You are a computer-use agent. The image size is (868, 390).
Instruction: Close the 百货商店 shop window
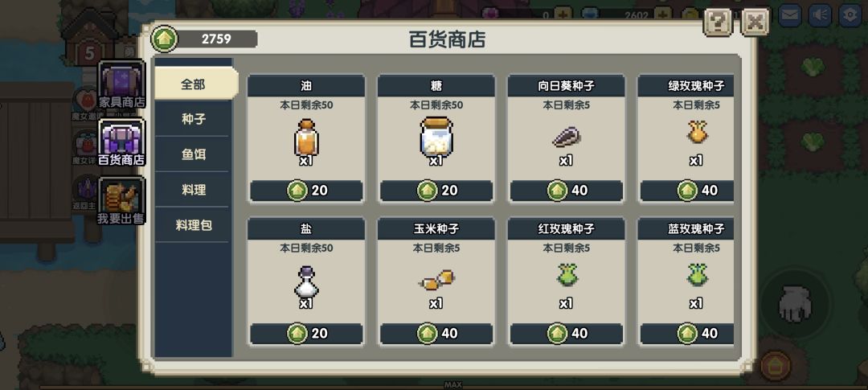pos(755,23)
